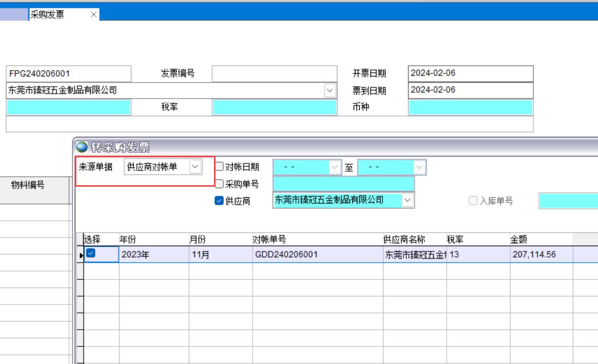
Task: Expand the 对帐日期 end date picker
Action: [419, 167]
